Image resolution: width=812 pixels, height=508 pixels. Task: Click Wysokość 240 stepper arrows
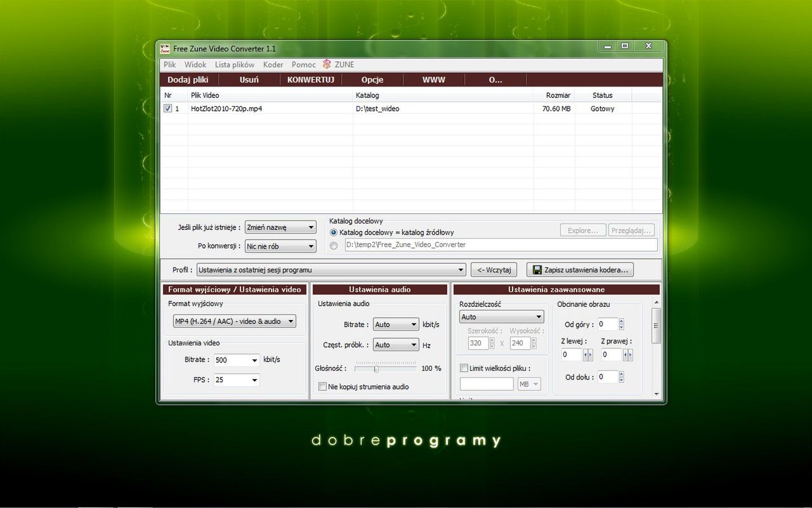534,343
